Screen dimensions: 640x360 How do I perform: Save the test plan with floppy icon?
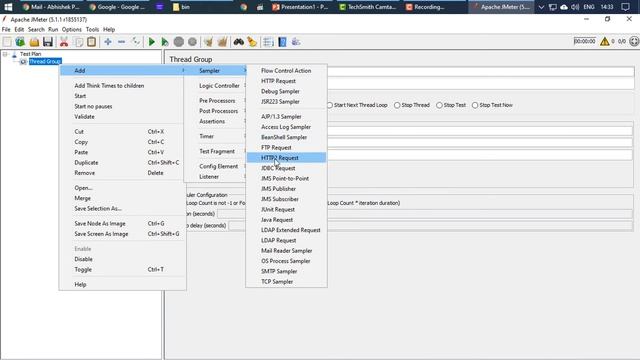(x=48, y=42)
